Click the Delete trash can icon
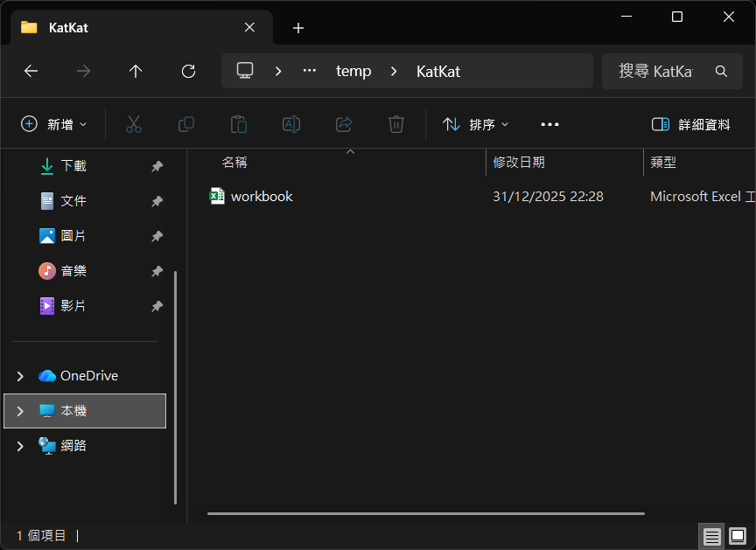The image size is (756, 550). coord(396,124)
